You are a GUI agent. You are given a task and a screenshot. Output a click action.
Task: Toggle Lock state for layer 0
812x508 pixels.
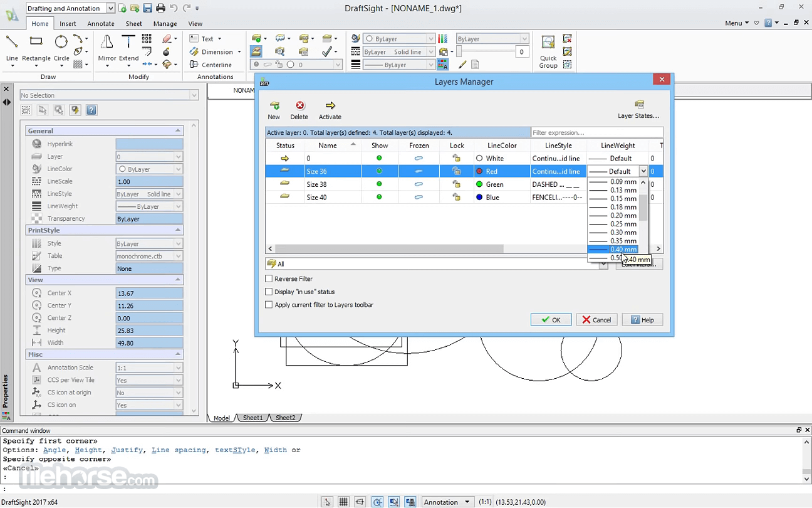point(457,159)
